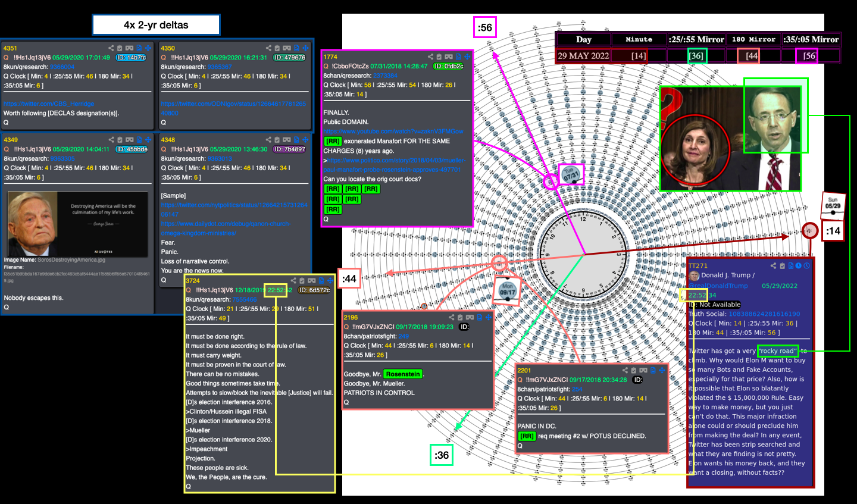Click the 'Minute' column header

[639, 39]
